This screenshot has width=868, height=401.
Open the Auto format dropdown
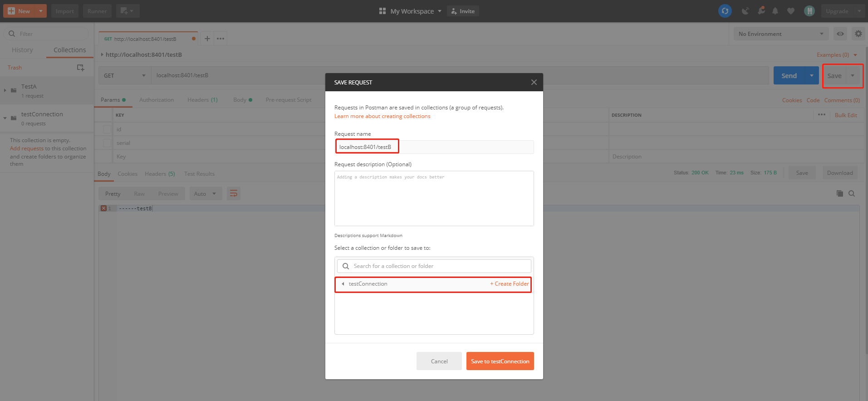tap(206, 194)
